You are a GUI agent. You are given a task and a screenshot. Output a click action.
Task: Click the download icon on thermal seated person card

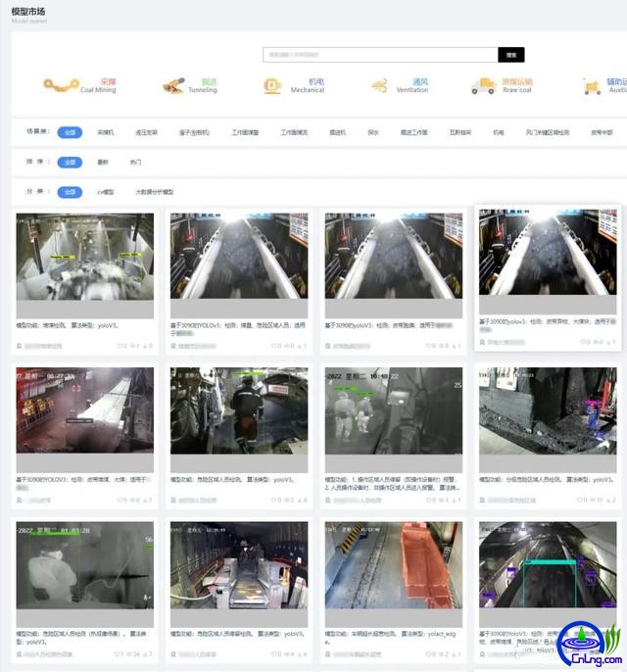(145, 654)
